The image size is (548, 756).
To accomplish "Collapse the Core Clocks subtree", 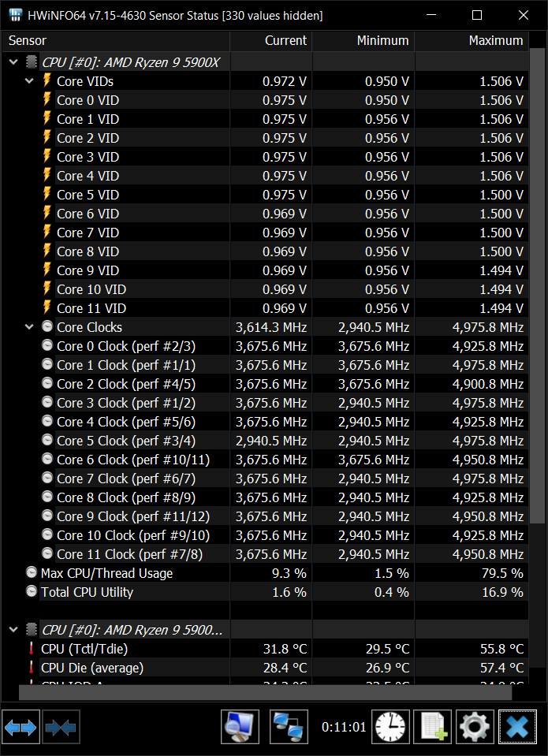I will (x=29, y=327).
